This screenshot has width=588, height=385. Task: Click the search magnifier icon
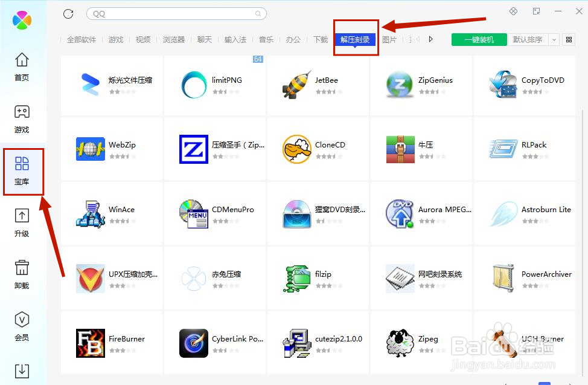point(258,14)
